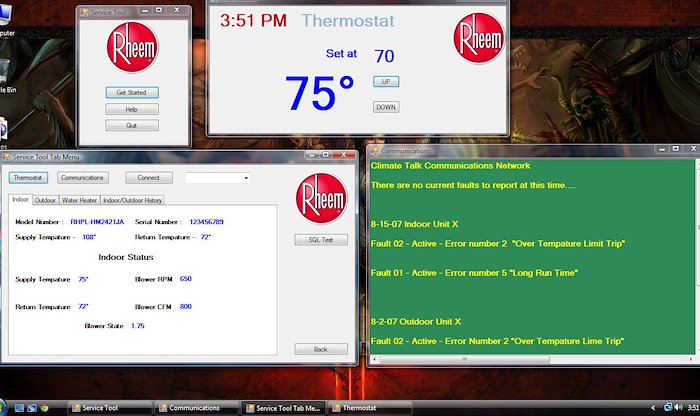Click the Quit button in Service Tool
Image resolution: width=700 pixels, height=416 pixels.
pos(132,125)
